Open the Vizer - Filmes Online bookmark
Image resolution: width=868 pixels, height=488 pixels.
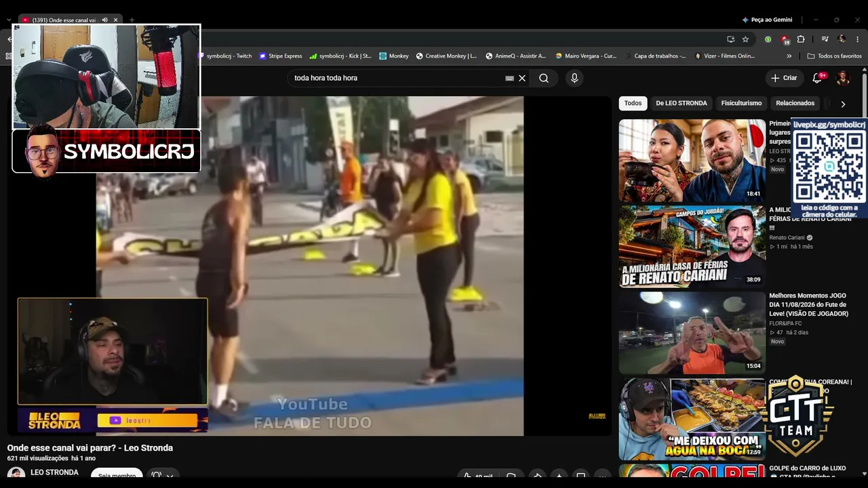[x=724, y=56]
